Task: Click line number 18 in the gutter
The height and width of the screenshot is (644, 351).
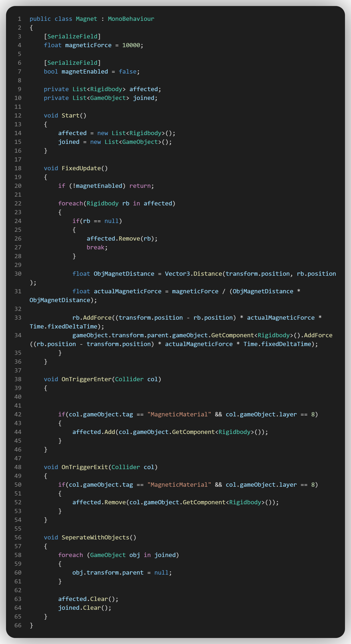Action: 18,168
